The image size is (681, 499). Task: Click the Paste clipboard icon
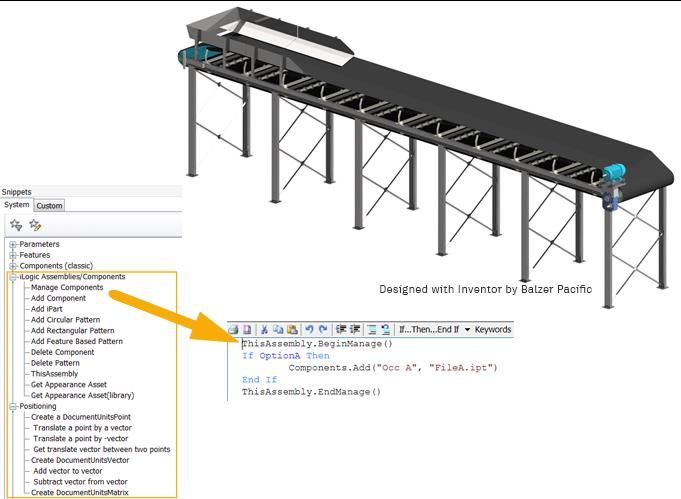coord(292,330)
